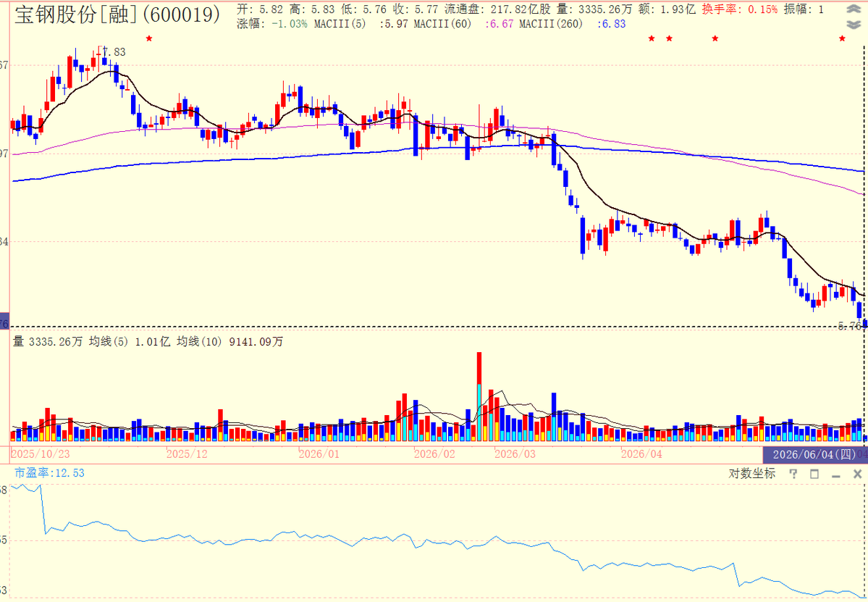Click the 换手率: 0.15% value
The image size is (868, 602).
(x=740, y=9)
